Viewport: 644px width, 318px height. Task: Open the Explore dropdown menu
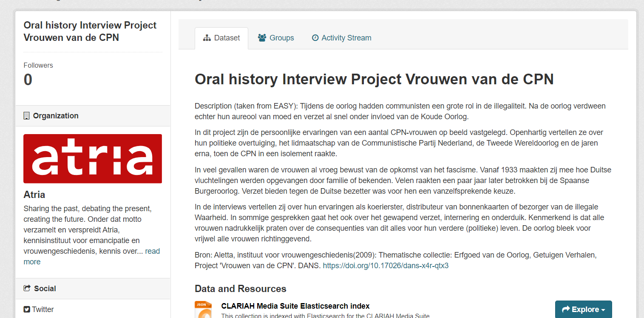[x=583, y=309]
